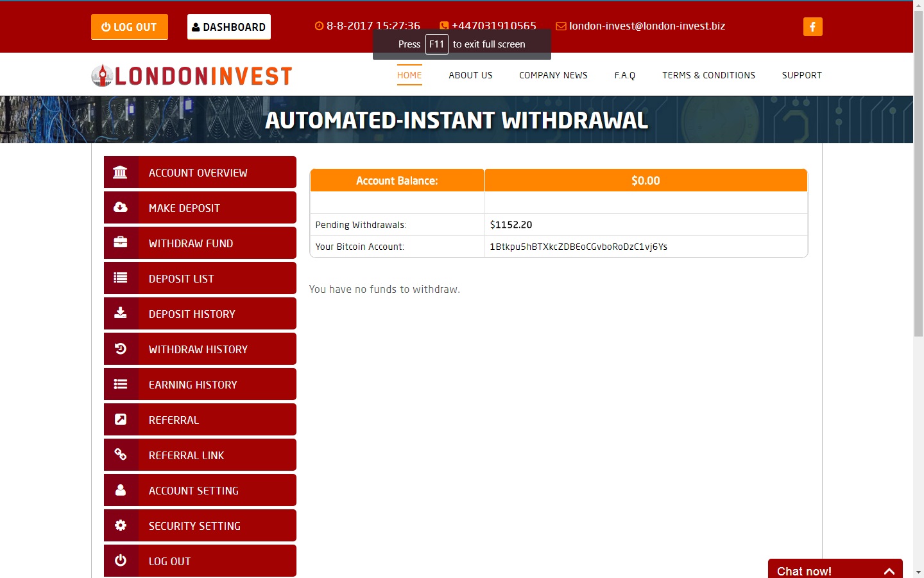Screen dimensions: 924x578
Task: Select Withdraw Fund sidebar entry
Action: click(200, 243)
